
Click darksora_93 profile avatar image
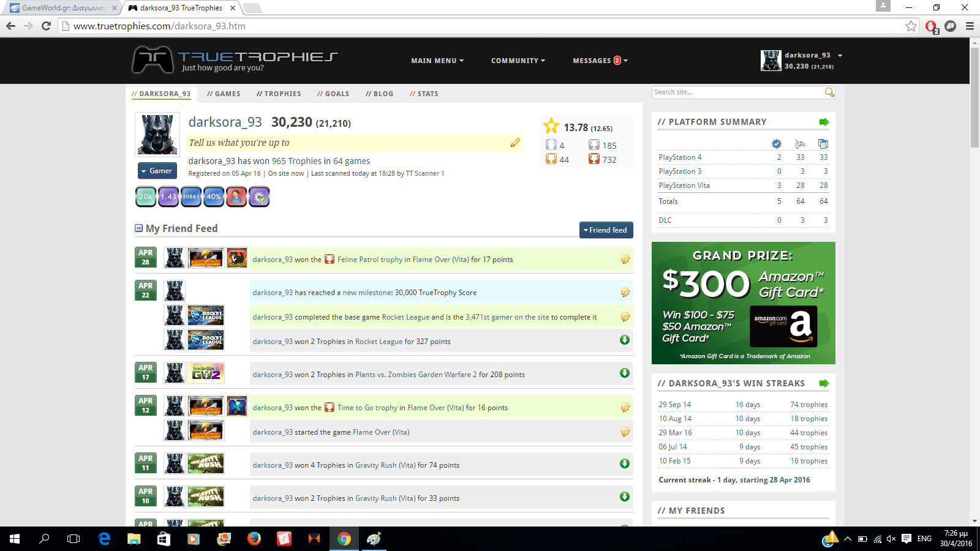click(157, 134)
